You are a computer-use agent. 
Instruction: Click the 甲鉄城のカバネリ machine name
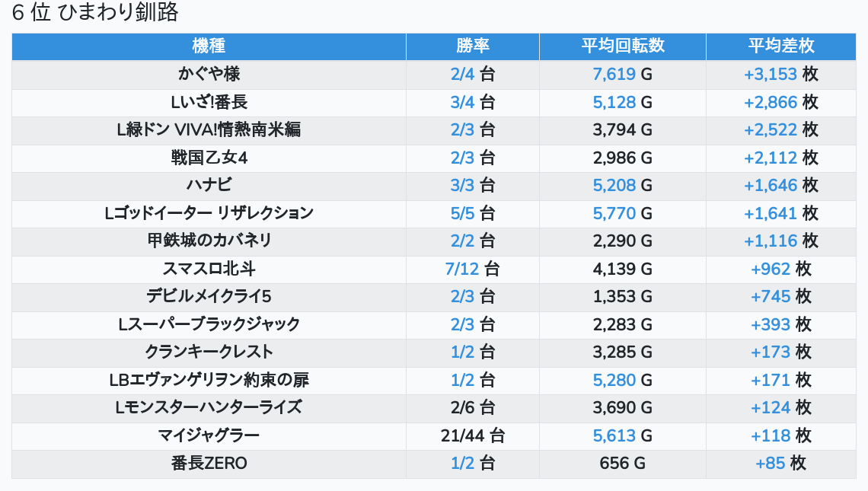pos(209,241)
